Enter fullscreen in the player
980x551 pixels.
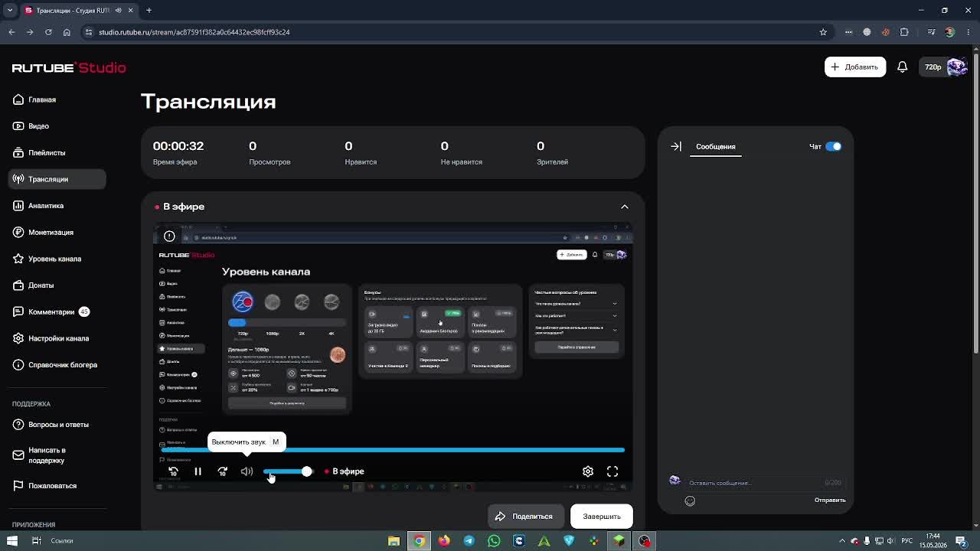612,471
